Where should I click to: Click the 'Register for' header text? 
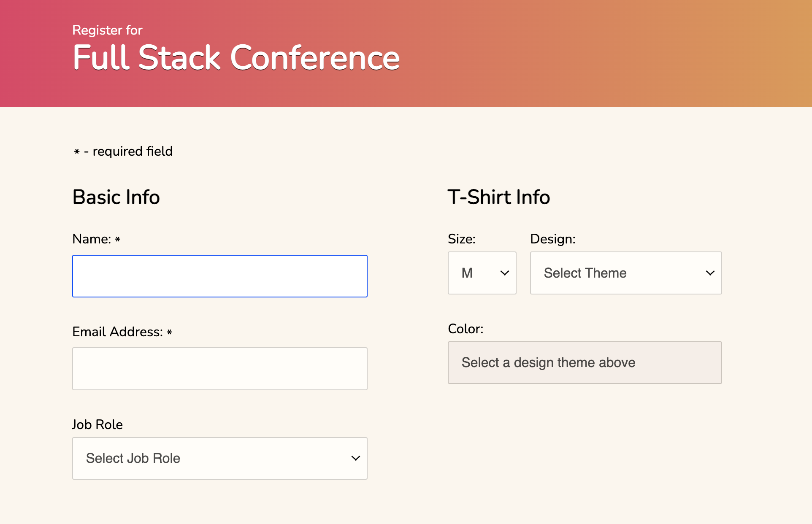click(107, 30)
